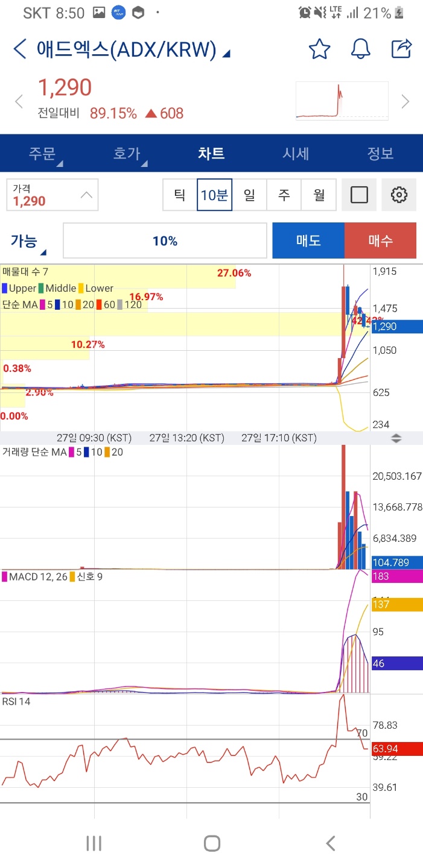Tap 89.15% change percentage
The image size is (423, 868).
[113, 113]
